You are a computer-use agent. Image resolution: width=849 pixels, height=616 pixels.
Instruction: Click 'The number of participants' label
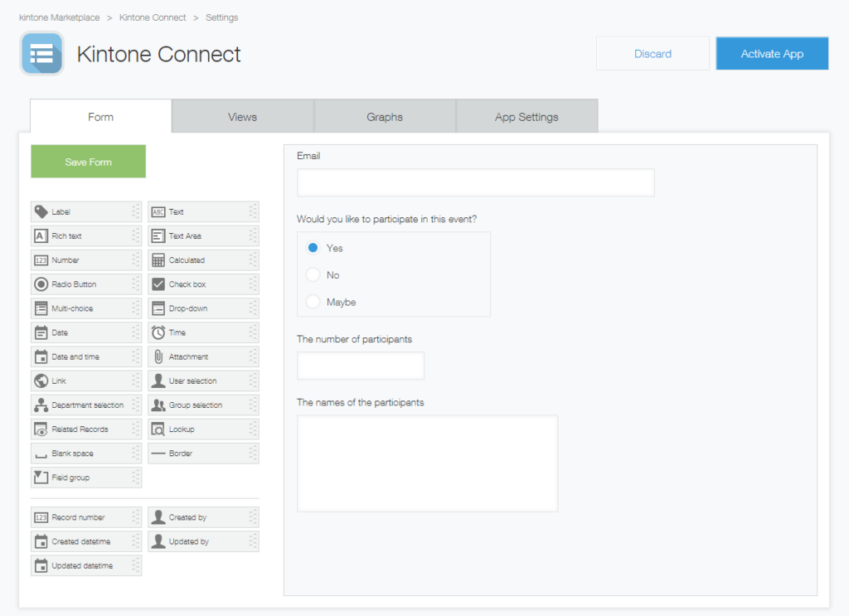click(x=355, y=339)
